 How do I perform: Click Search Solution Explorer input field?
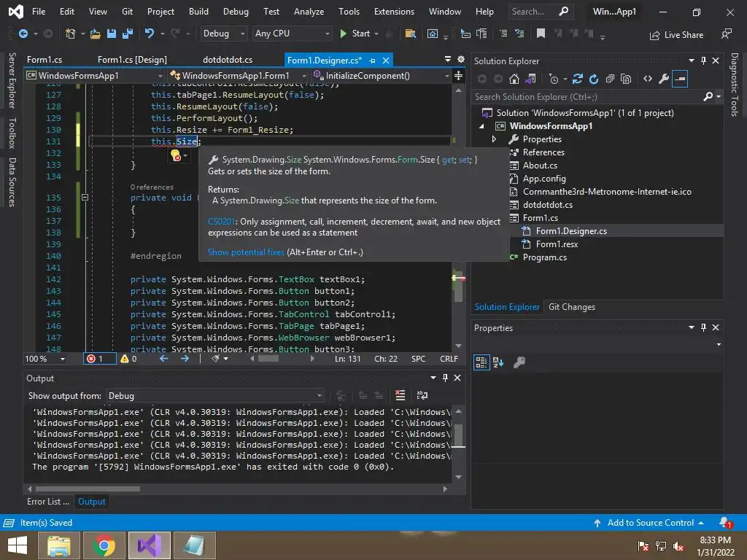pyautogui.click(x=589, y=97)
